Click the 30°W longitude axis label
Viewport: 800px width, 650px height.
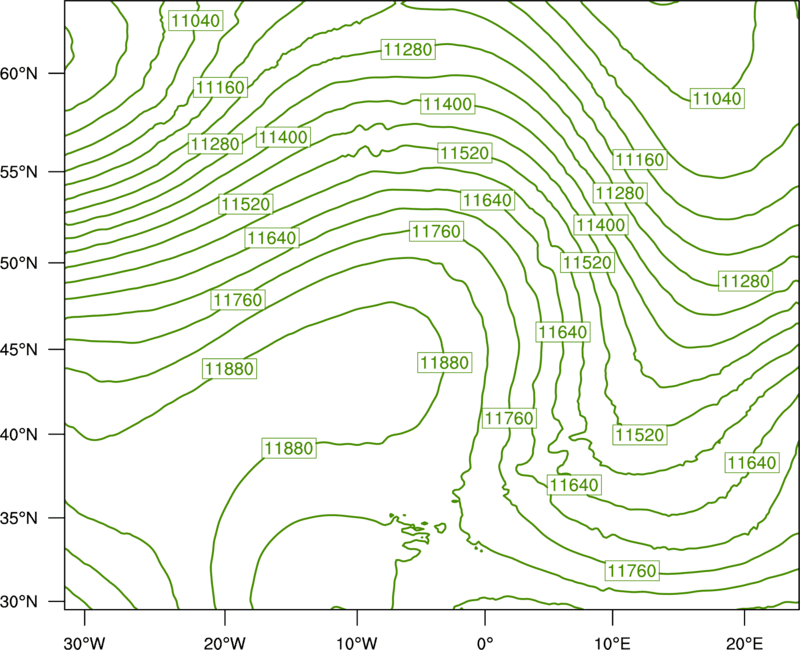click(85, 643)
